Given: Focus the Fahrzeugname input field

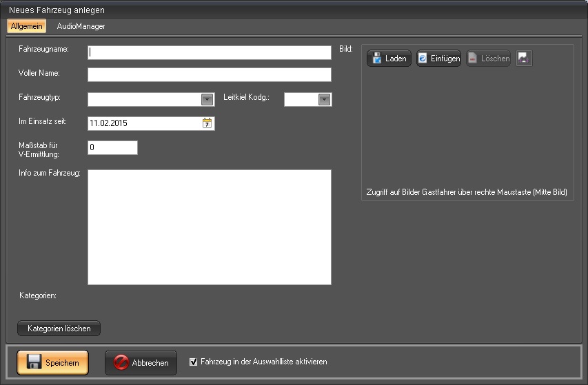Looking at the screenshot, I should point(210,52).
